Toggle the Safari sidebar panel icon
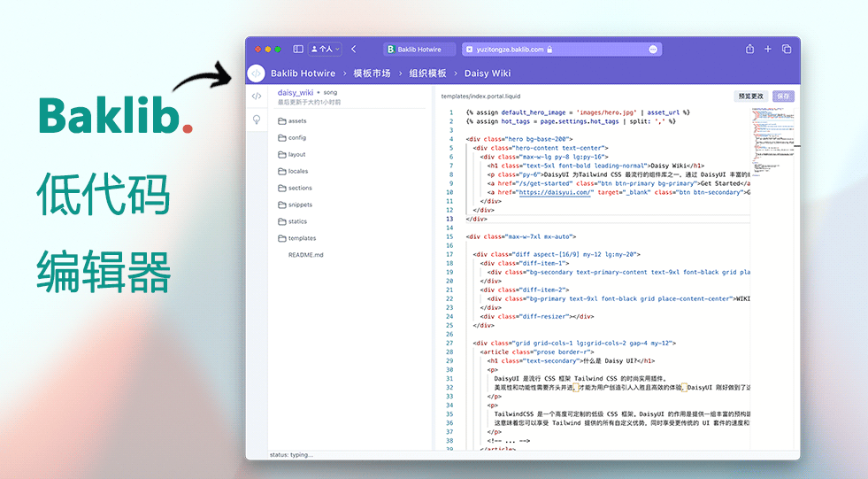Image resolution: width=868 pixels, height=479 pixels. coord(298,50)
